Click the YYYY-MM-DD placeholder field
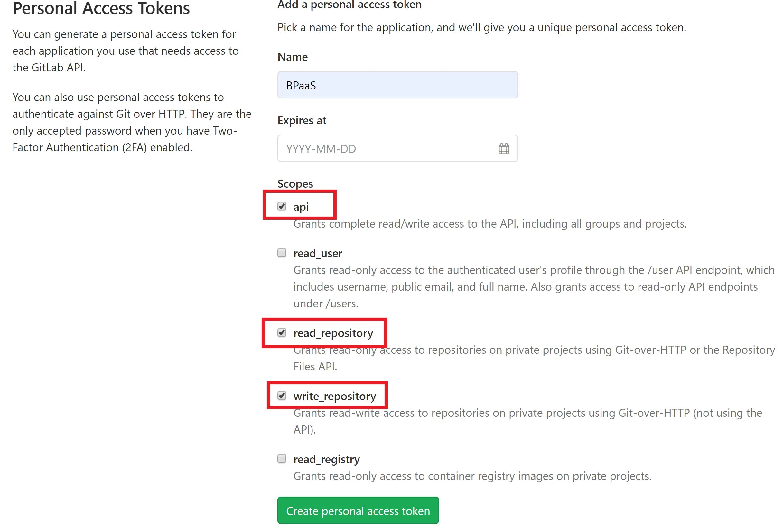783x532 pixels. [x=398, y=148]
